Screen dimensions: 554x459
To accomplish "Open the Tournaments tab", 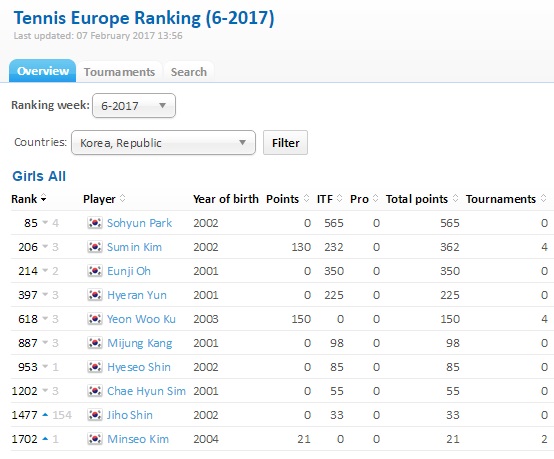I will pyautogui.click(x=119, y=72).
